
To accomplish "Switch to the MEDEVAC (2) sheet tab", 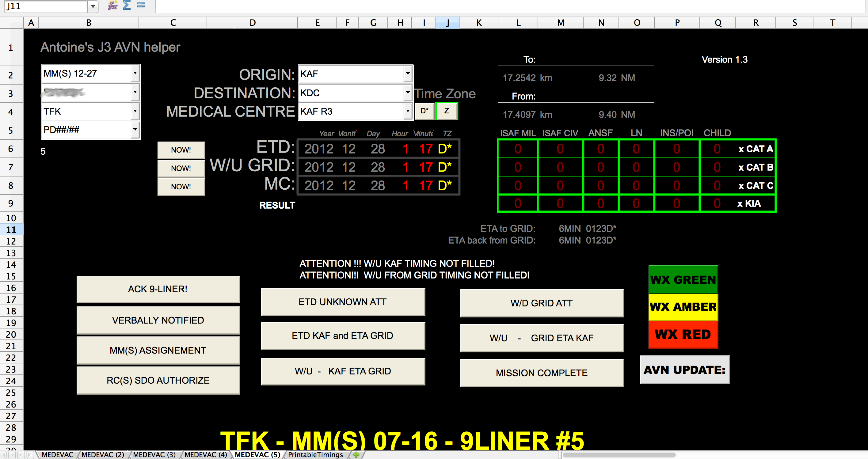I will pos(103,455).
